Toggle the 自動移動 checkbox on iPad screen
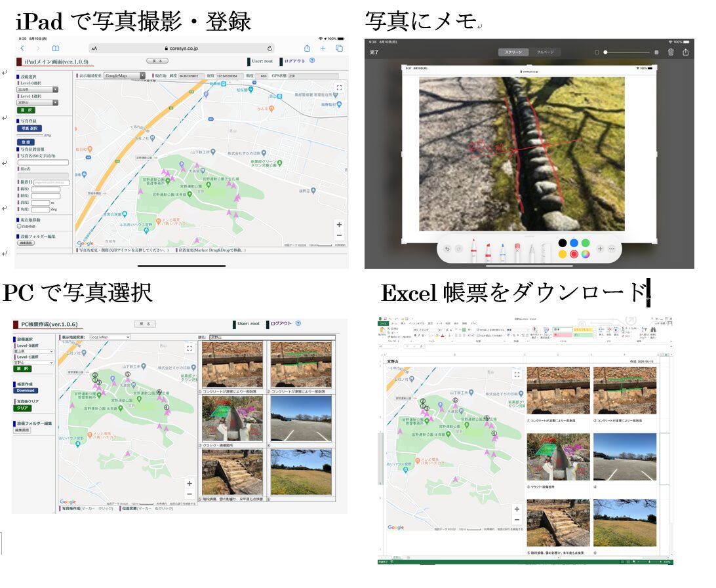Image resolution: width=716 pixels, height=588 pixels. 19,226
